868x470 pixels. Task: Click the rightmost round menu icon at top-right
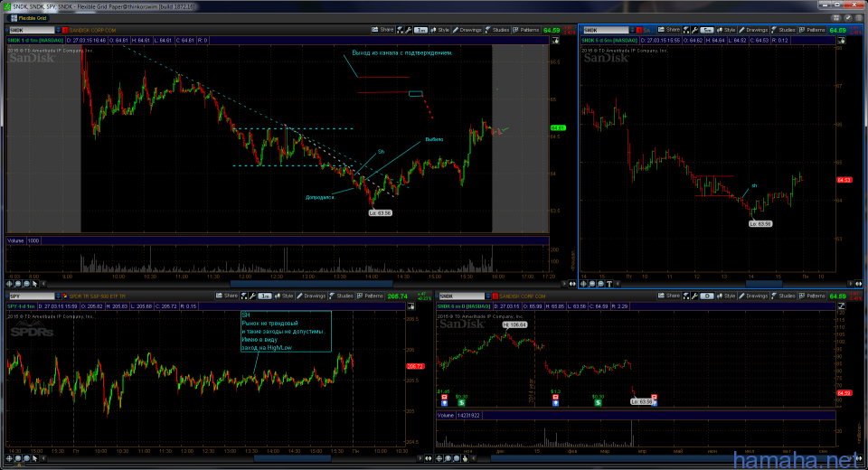tap(858, 18)
